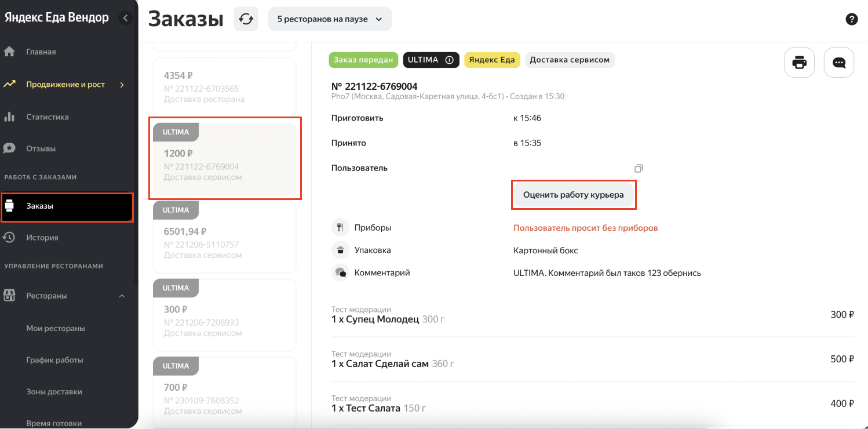Select the 6501,94 ₽ order card

(x=224, y=238)
